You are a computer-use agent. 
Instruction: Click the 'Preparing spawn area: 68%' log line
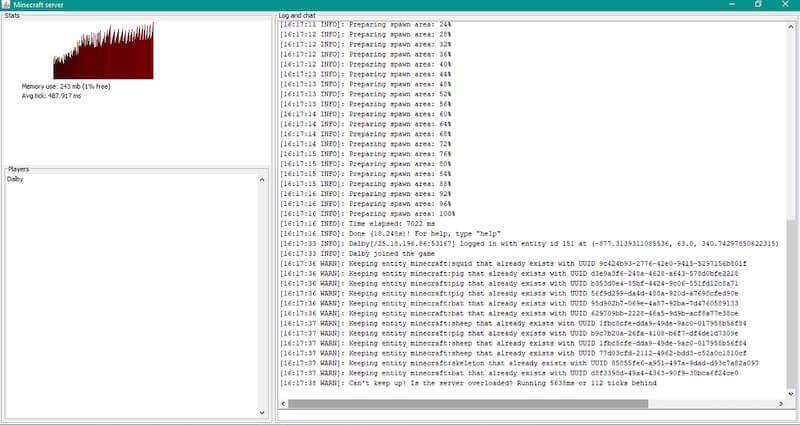366,134
